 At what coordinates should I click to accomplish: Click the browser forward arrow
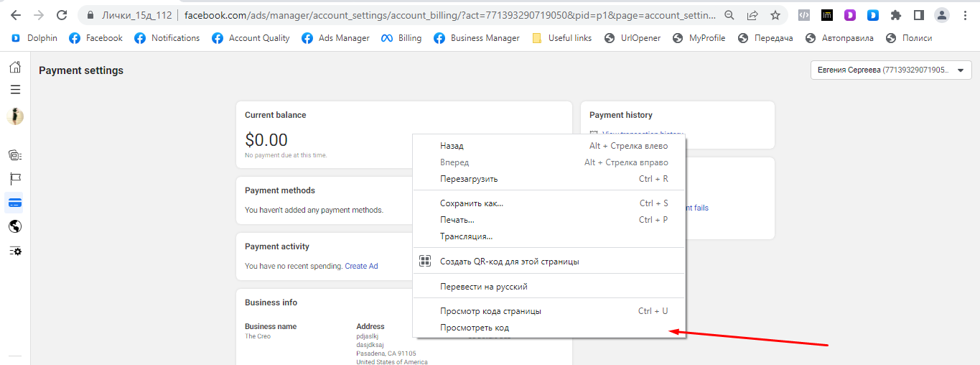[38, 15]
